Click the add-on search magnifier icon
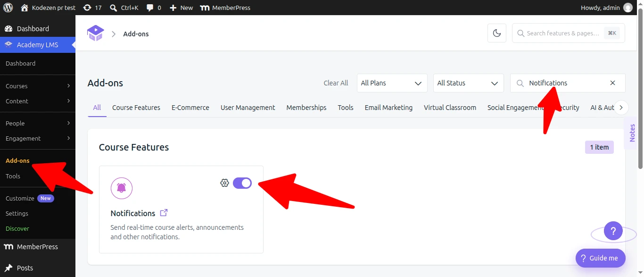Screen dimensions: 644x277 coord(520,83)
